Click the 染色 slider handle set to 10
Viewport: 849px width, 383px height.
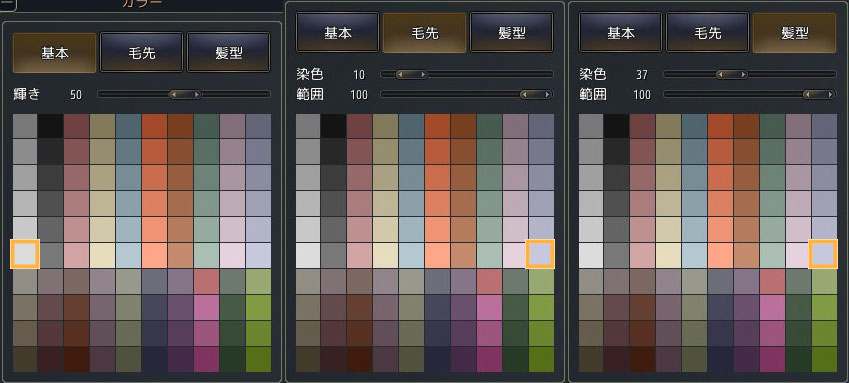coord(411,74)
